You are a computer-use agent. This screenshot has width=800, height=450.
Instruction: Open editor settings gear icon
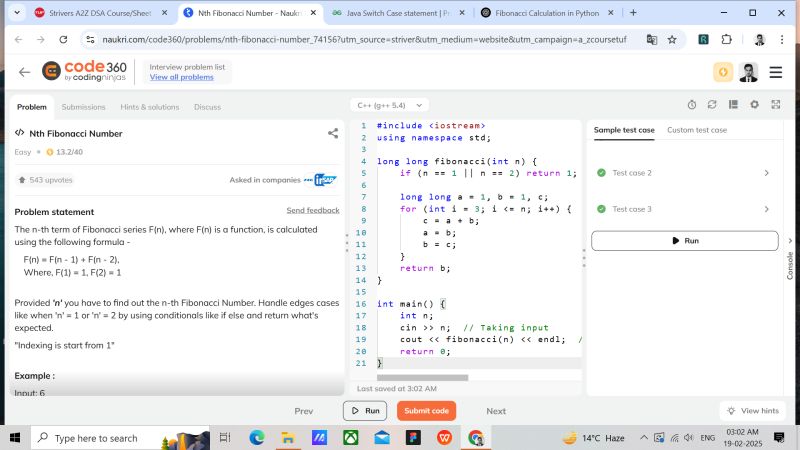[754, 104]
